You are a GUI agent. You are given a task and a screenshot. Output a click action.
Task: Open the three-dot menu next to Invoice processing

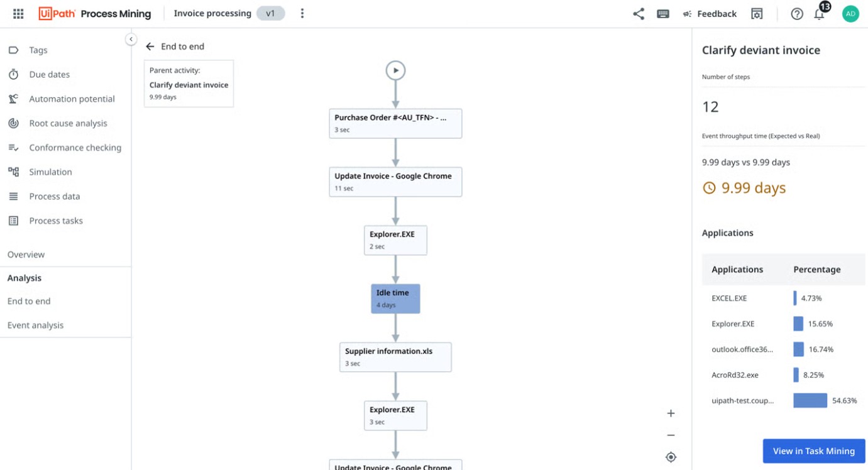pyautogui.click(x=302, y=13)
